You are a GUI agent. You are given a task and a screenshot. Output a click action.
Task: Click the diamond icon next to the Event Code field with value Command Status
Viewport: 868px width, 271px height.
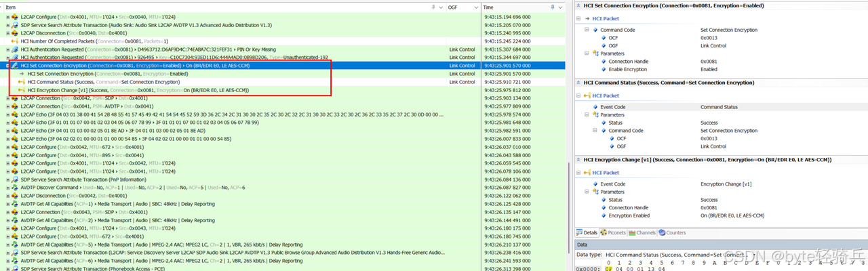(x=595, y=107)
